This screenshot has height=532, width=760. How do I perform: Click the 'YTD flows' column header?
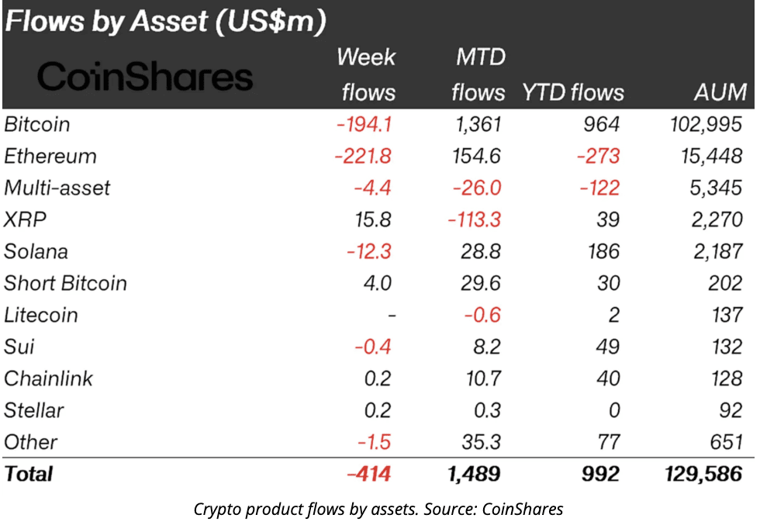[573, 93]
